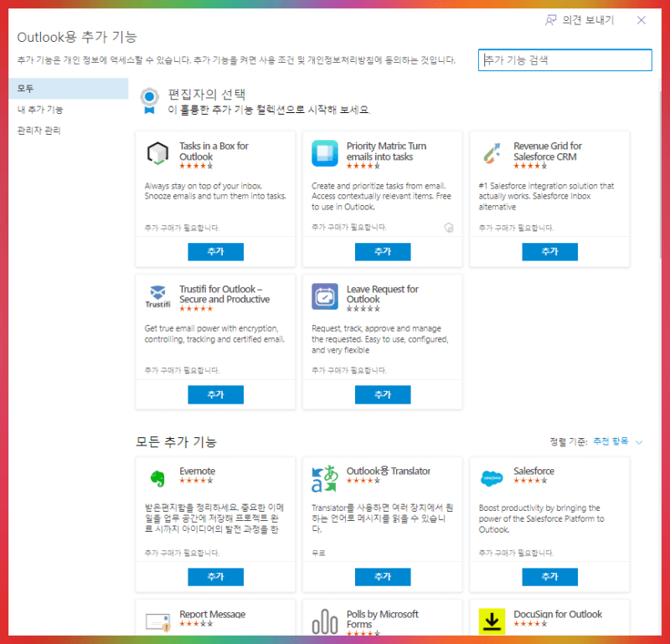The height and width of the screenshot is (644, 670).
Task: Select the Priority Matrix app icon
Action: (325, 152)
